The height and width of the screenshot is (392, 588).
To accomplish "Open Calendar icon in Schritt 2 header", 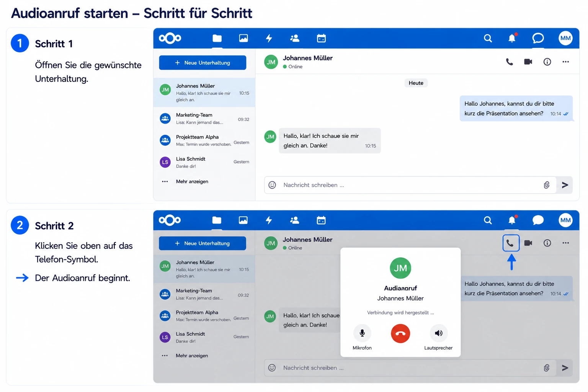I will tap(321, 220).
